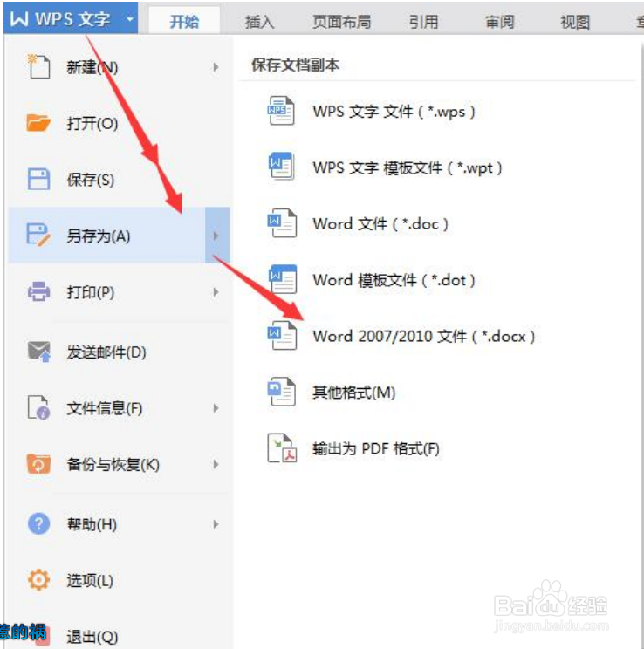Viewport: 644px width, 649px height.
Task: Click the Word dot template icon
Action: point(283,279)
